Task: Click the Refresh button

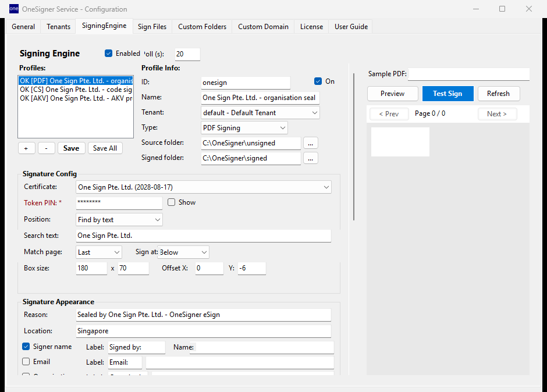Action: tap(499, 94)
